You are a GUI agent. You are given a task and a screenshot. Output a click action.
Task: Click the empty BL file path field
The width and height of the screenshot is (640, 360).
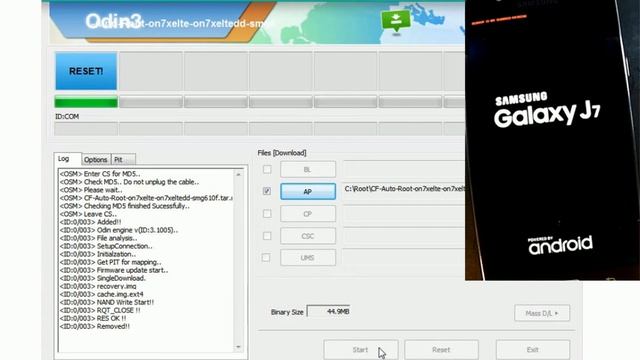click(x=404, y=168)
